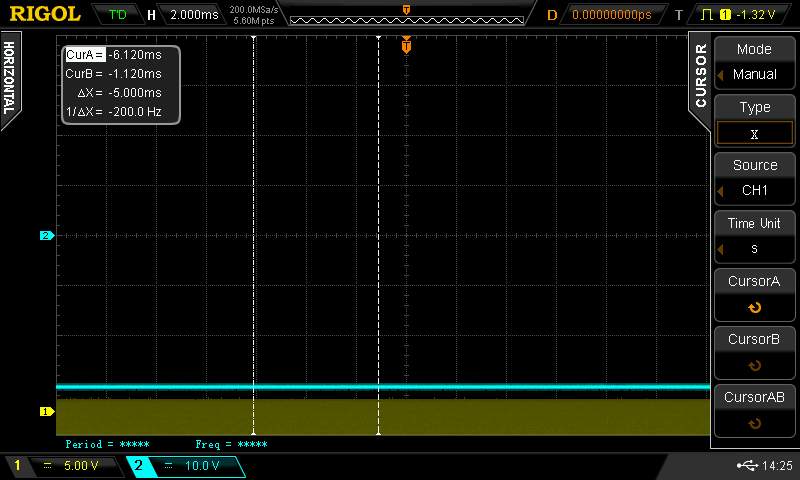Click the CursorAB rotary knob icon
800x480 pixels.
pos(754,424)
